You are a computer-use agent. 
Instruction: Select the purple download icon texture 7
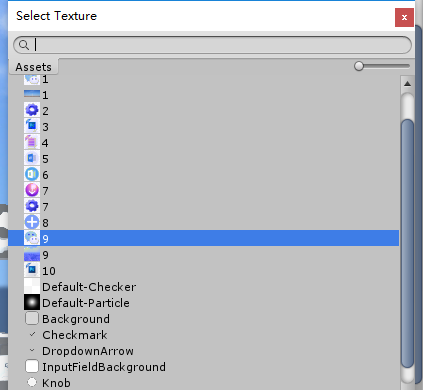coord(203,191)
